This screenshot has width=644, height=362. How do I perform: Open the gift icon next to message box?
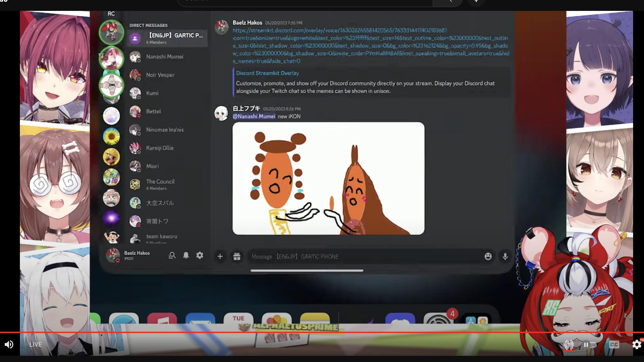click(x=237, y=257)
